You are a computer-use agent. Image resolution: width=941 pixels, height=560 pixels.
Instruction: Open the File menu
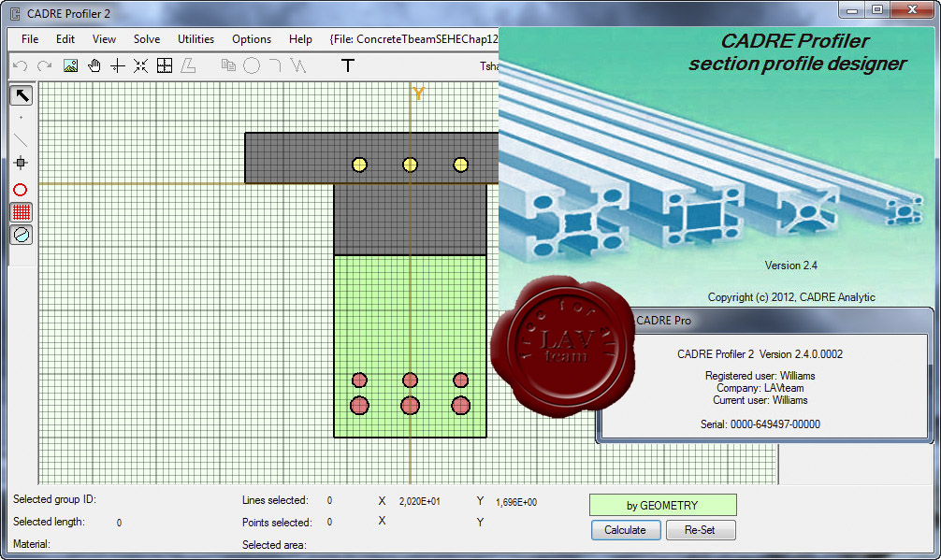tap(30, 39)
